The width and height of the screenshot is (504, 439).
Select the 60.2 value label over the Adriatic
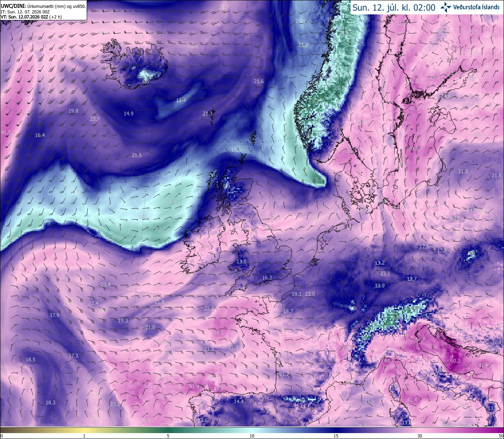[455, 361]
